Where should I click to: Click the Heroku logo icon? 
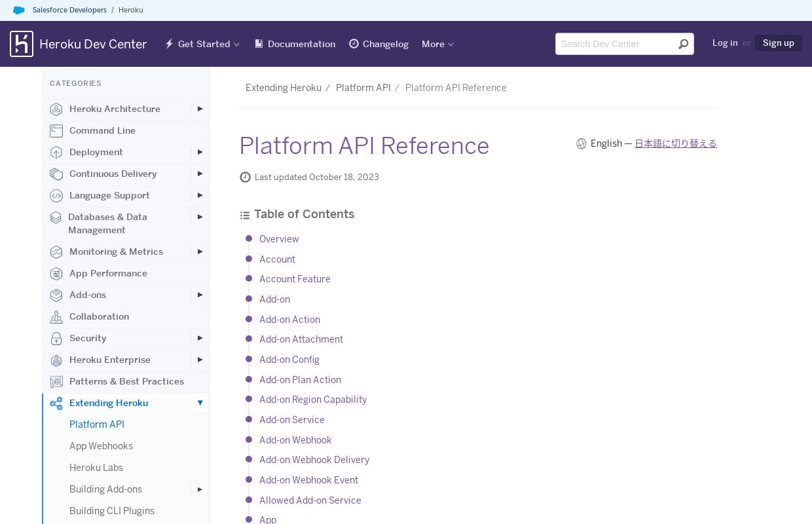(x=22, y=44)
